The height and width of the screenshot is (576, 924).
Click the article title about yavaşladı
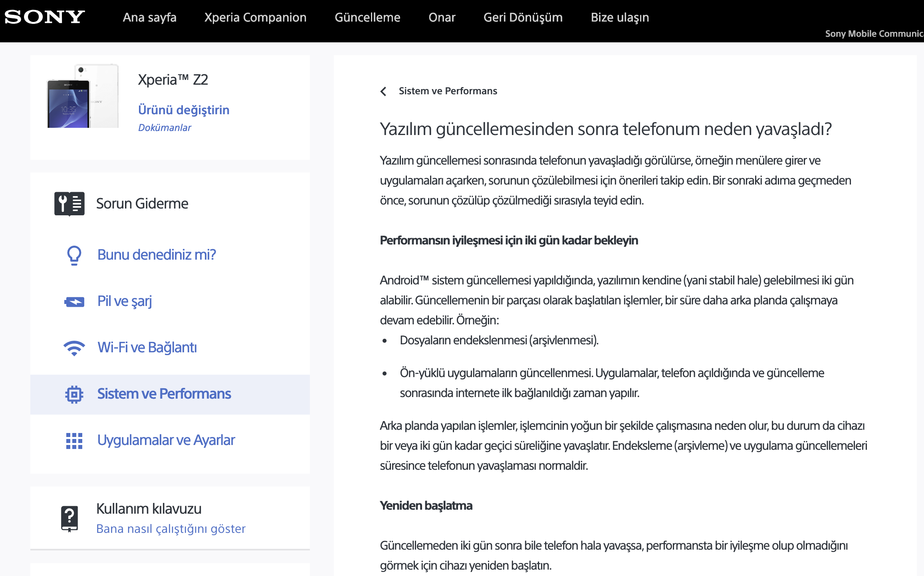606,129
